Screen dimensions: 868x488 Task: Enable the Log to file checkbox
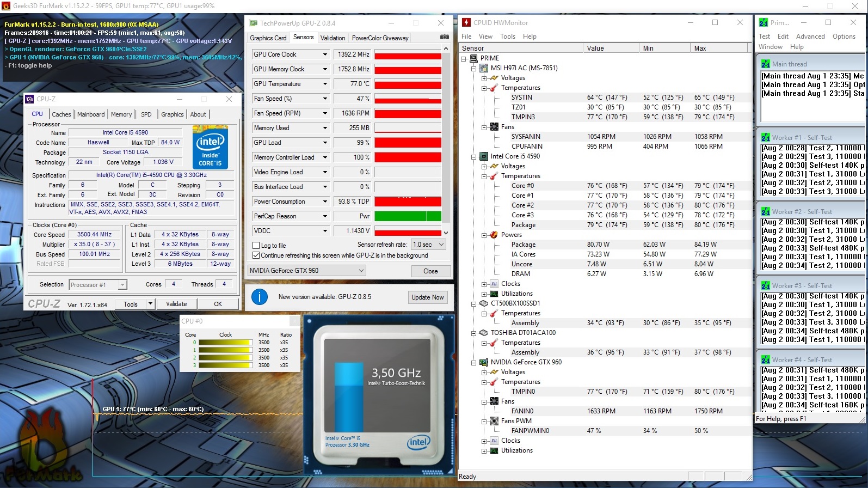256,246
